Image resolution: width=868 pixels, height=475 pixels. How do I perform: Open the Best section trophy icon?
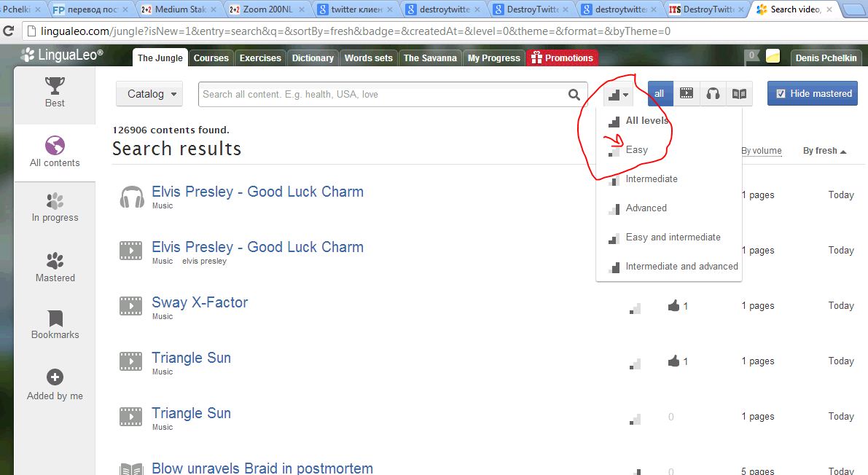[55, 86]
